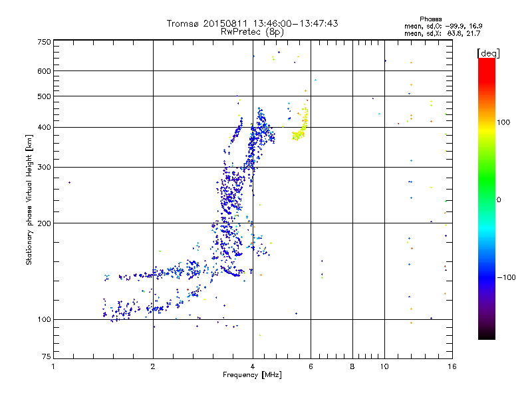The image size is (532, 399).
Task: Click the colorbar label '0'
Action: pos(499,199)
